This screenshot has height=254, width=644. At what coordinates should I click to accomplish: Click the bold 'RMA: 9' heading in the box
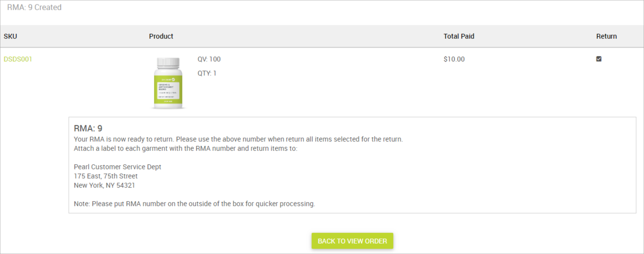[88, 128]
